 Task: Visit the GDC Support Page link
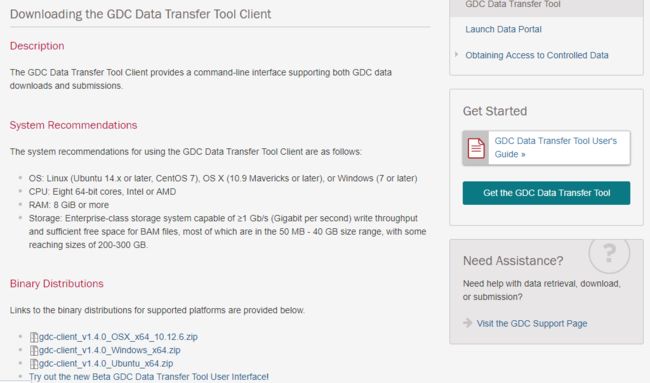coord(532,323)
